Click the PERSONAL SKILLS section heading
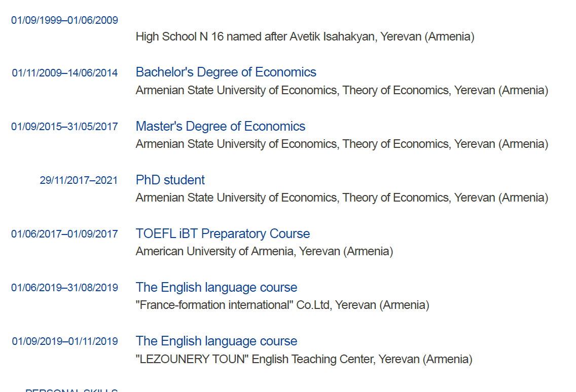Viewport: 576px width, 392px height. (71, 390)
